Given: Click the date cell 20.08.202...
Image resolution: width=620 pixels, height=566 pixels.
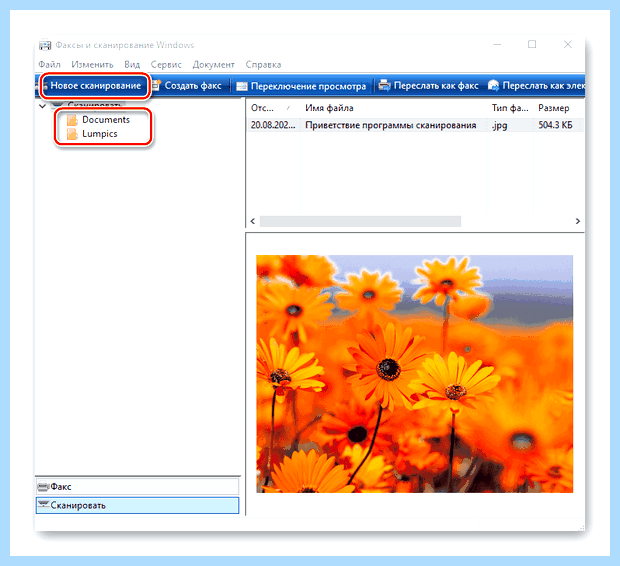Looking at the screenshot, I should point(273,125).
